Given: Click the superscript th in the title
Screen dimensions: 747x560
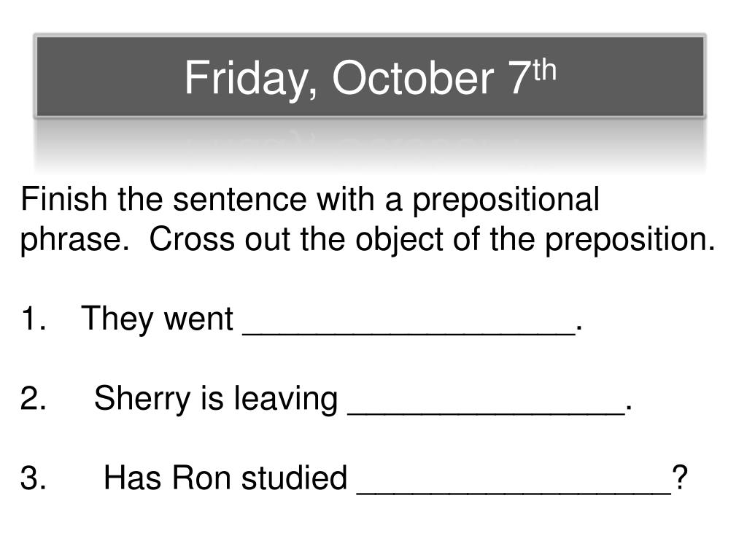Looking at the screenshot, I should click(544, 69).
